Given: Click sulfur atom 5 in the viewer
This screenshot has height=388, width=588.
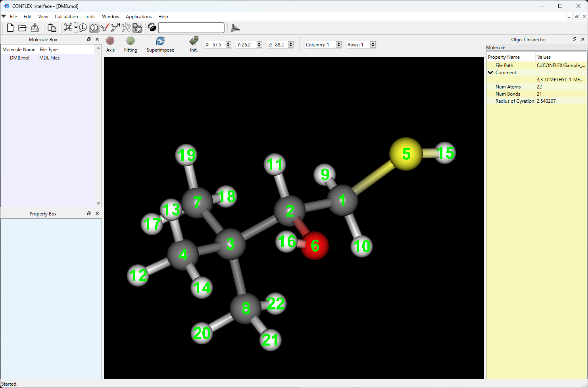Looking at the screenshot, I should pos(405,154).
